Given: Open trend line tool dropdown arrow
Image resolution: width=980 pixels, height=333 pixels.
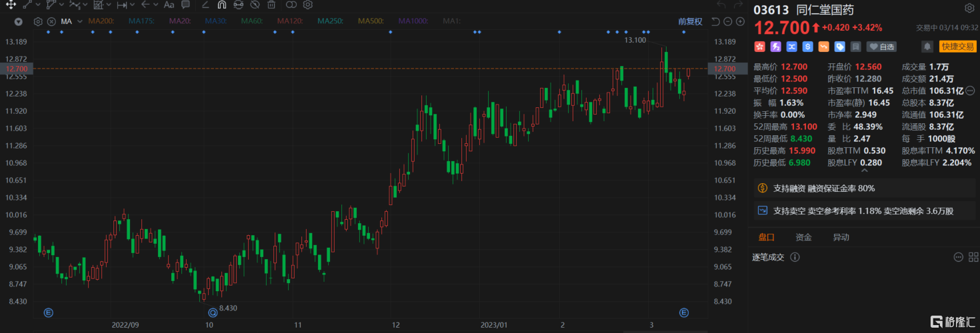Looking at the screenshot, I should pos(38,5).
